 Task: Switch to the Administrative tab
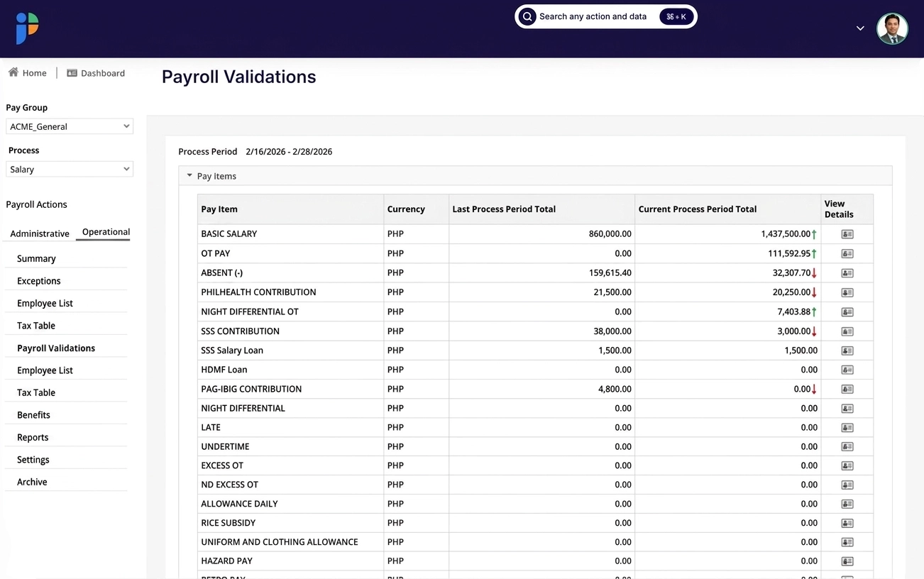[x=40, y=233]
